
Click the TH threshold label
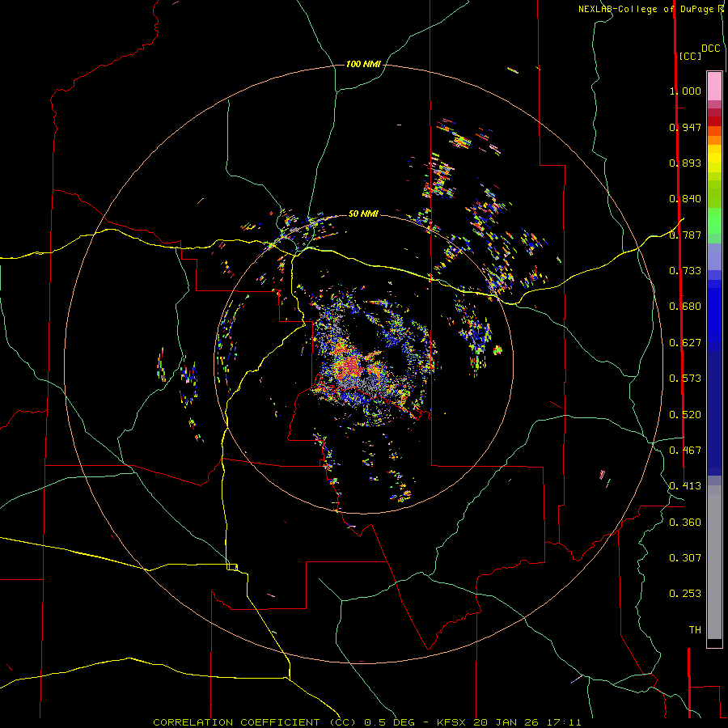point(695,630)
